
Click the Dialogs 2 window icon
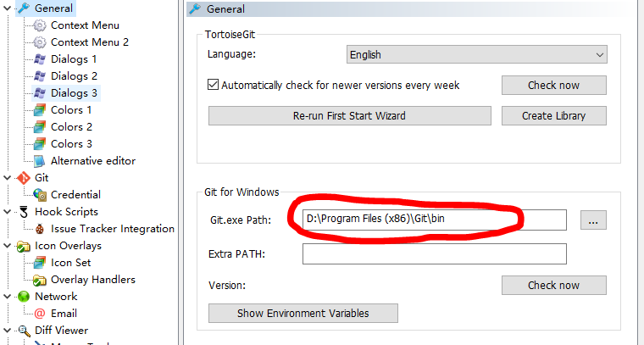click(40, 76)
